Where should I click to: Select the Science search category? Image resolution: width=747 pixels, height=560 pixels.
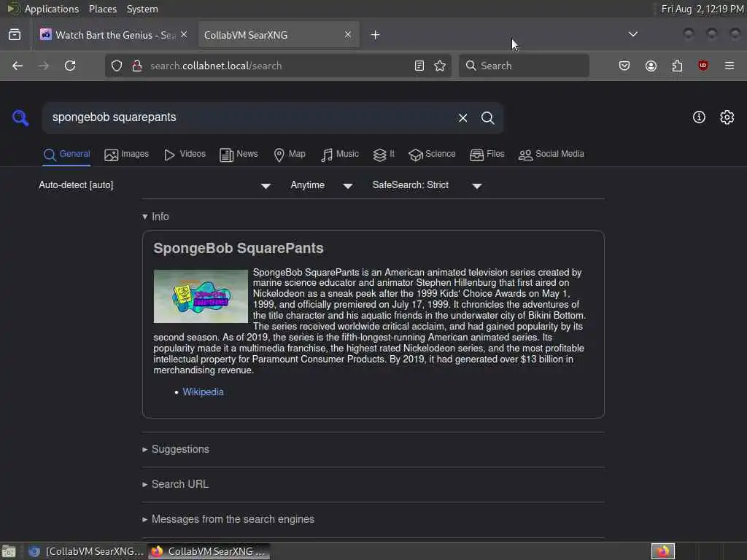[x=432, y=155]
